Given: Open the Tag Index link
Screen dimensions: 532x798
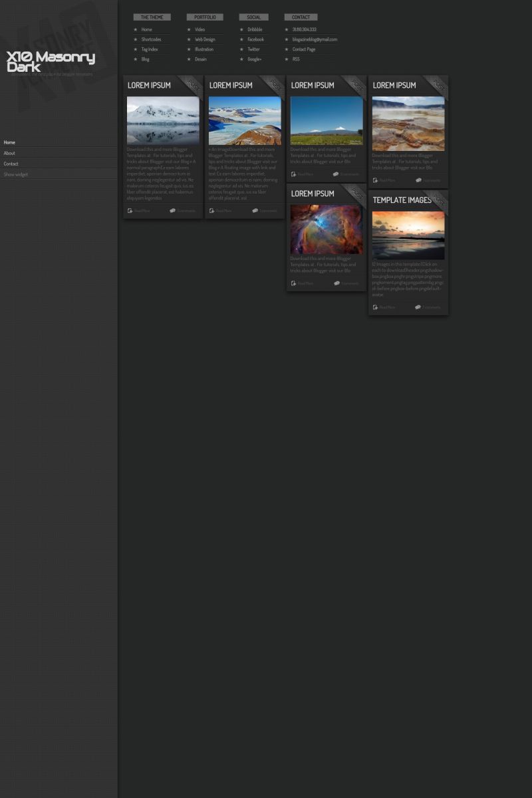Looking at the screenshot, I should click(150, 49).
